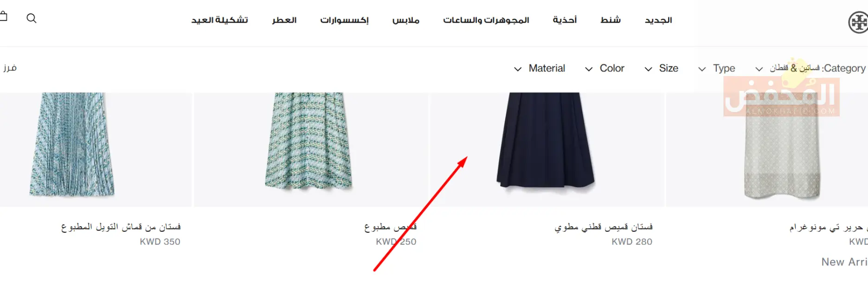Open the شنط menu item
Screen dimensions: 868x281
tap(611, 20)
